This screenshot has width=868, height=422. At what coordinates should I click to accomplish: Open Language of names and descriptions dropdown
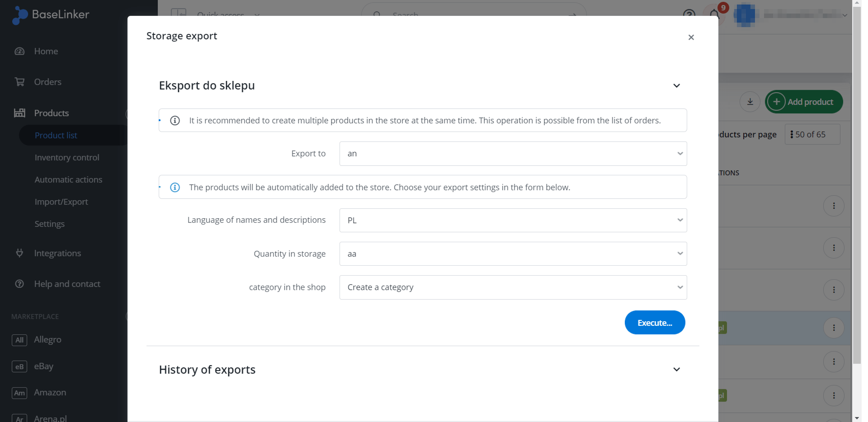pos(513,220)
